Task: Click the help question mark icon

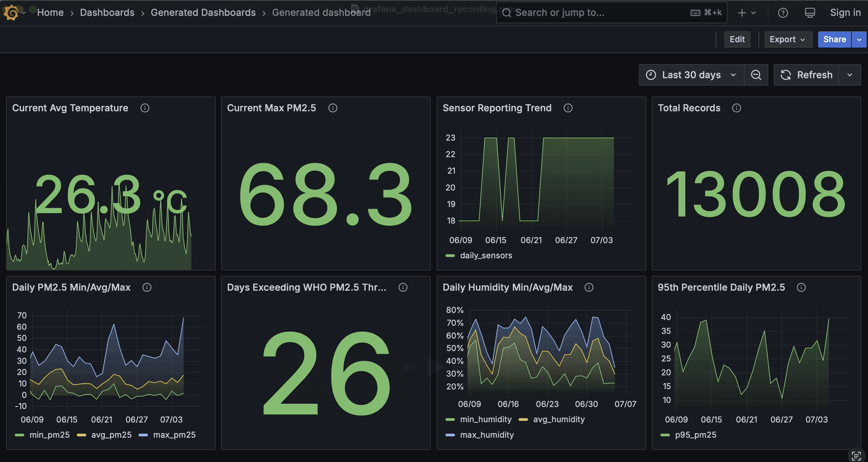Action: (x=783, y=12)
